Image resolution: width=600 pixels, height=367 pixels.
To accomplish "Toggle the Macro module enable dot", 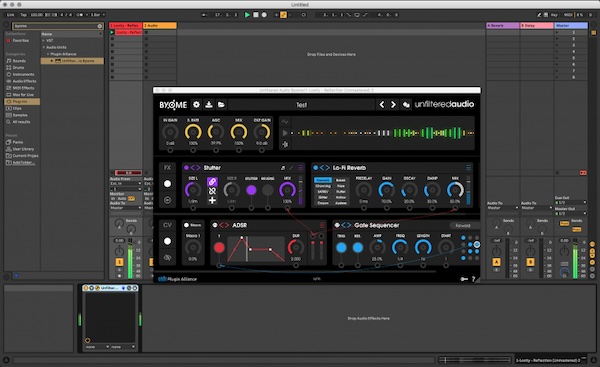I will [186, 225].
